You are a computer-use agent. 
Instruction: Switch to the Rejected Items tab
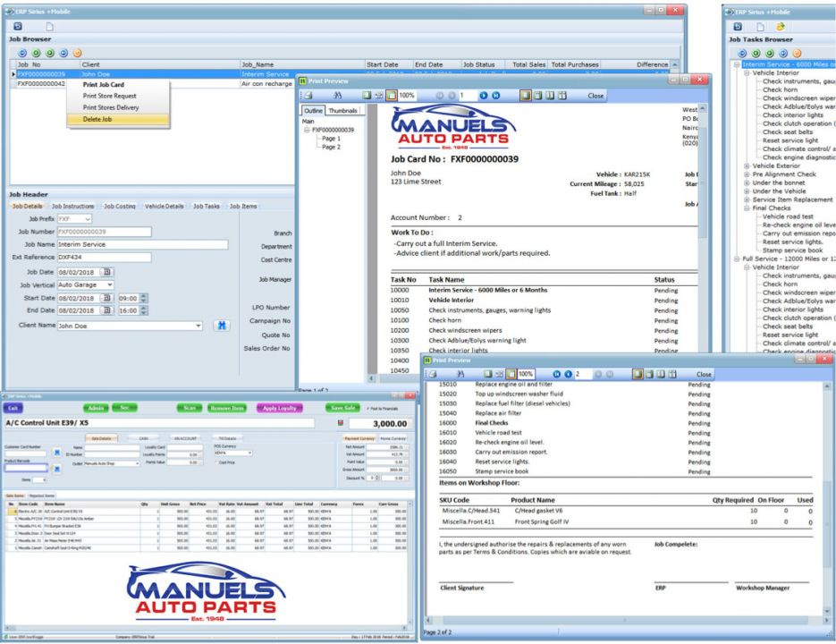pyautogui.click(x=42, y=496)
